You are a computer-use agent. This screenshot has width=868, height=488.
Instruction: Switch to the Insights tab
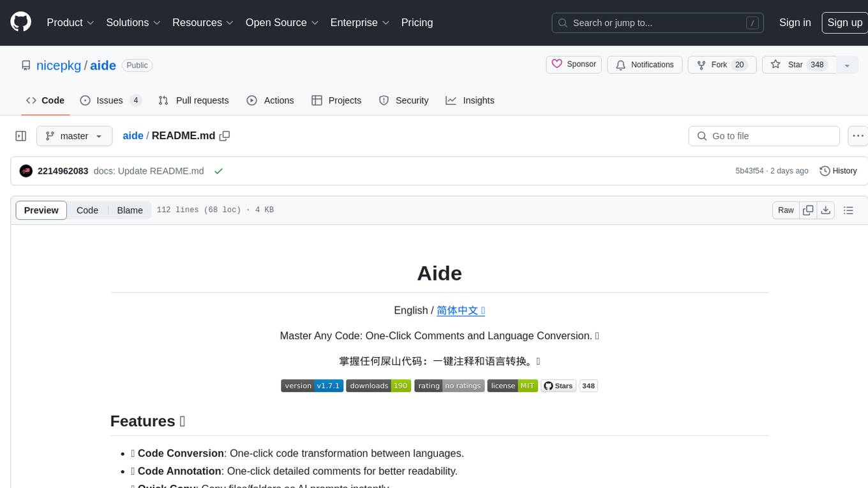[470, 100]
